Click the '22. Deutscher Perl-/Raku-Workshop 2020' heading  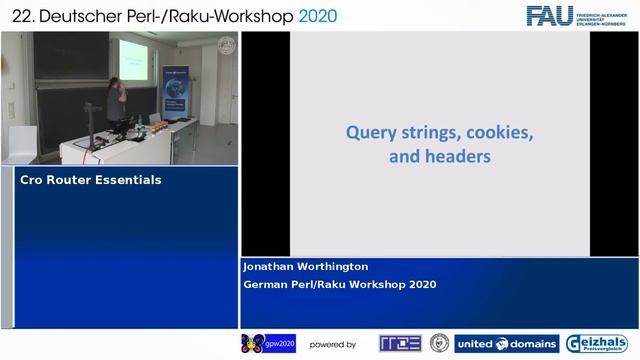pyautogui.click(x=175, y=16)
